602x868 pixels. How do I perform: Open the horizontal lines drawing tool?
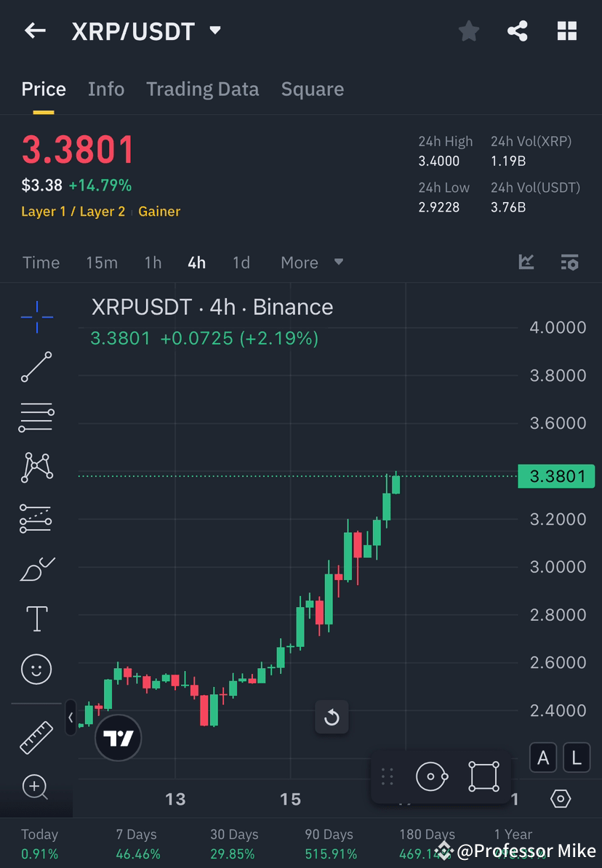36,417
